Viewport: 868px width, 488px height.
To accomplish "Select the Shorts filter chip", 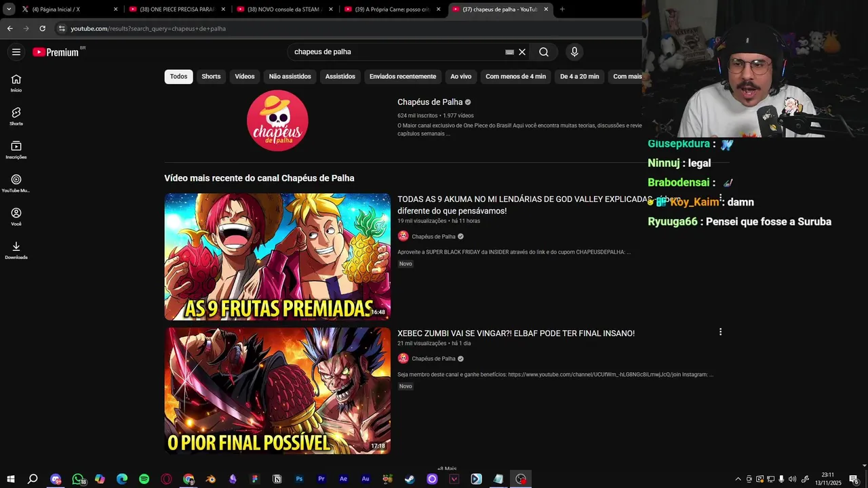I will point(211,77).
